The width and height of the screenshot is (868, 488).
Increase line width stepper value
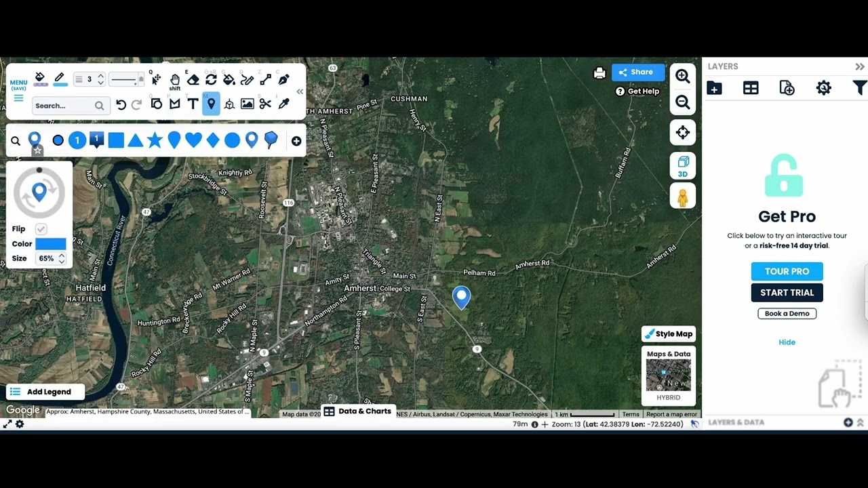point(101,76)
